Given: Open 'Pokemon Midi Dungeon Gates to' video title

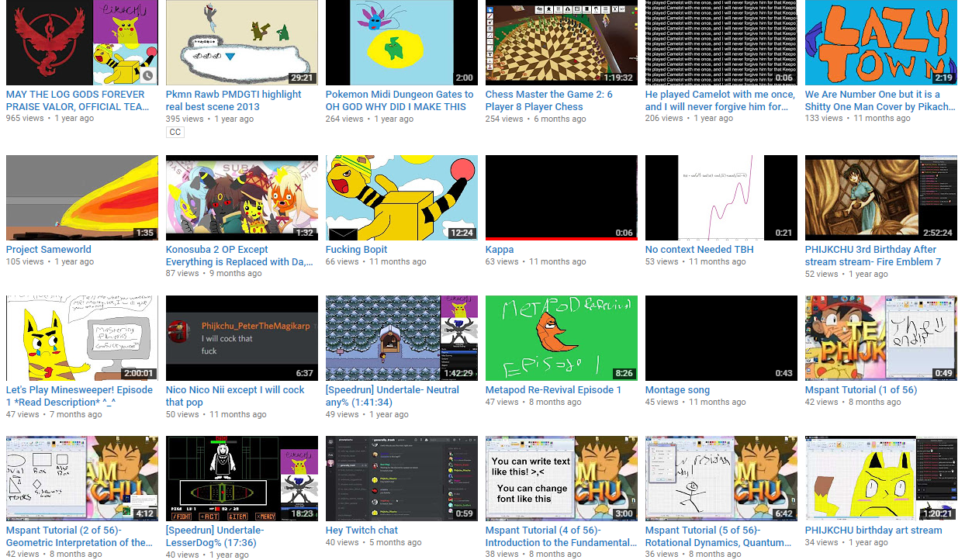Looking at the screenshot, I should 400,100.
